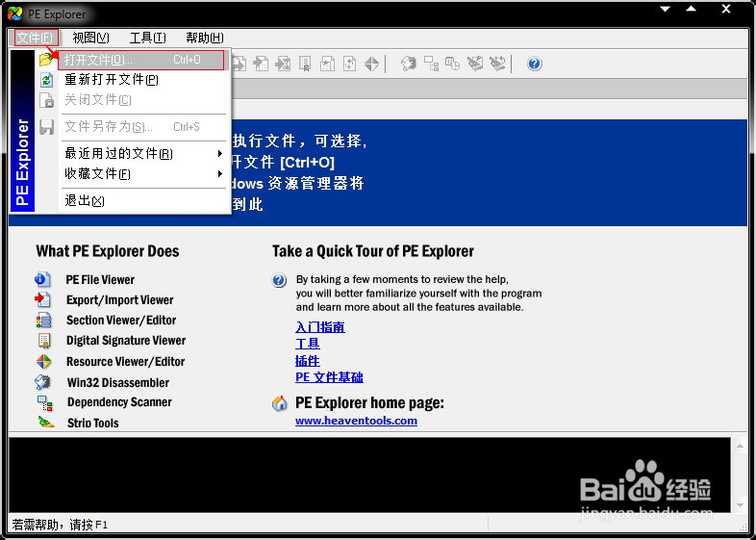Choose 退出(X) to exit the program
Screen dimensions: 756x540
(x=133, y=201)
